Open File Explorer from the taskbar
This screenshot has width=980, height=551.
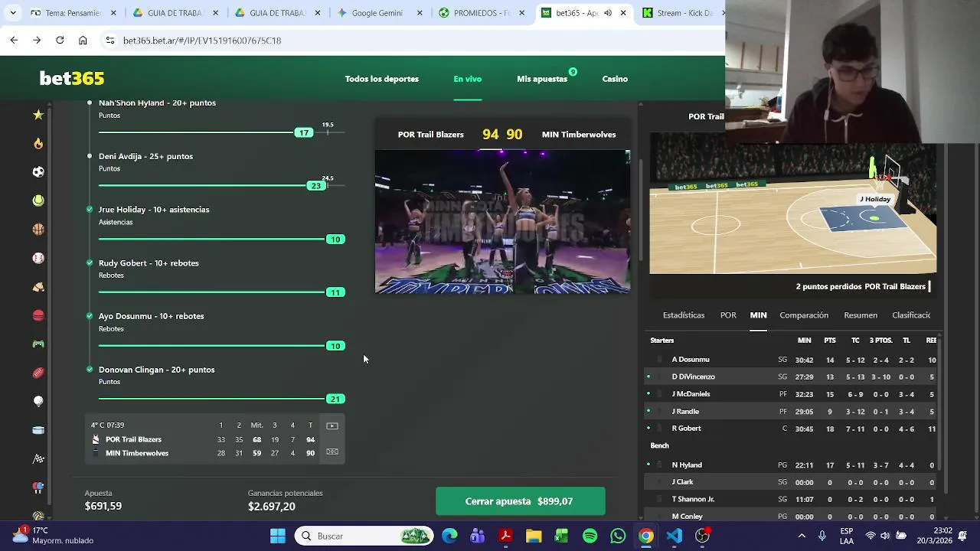tap(534, 536)
